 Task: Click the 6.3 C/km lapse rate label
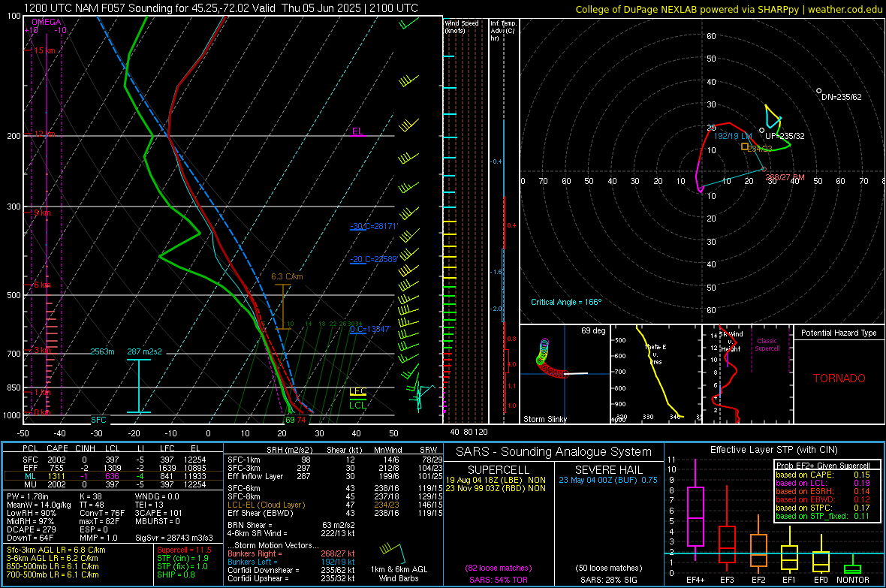pyautogui.click(x=287, y=276)
